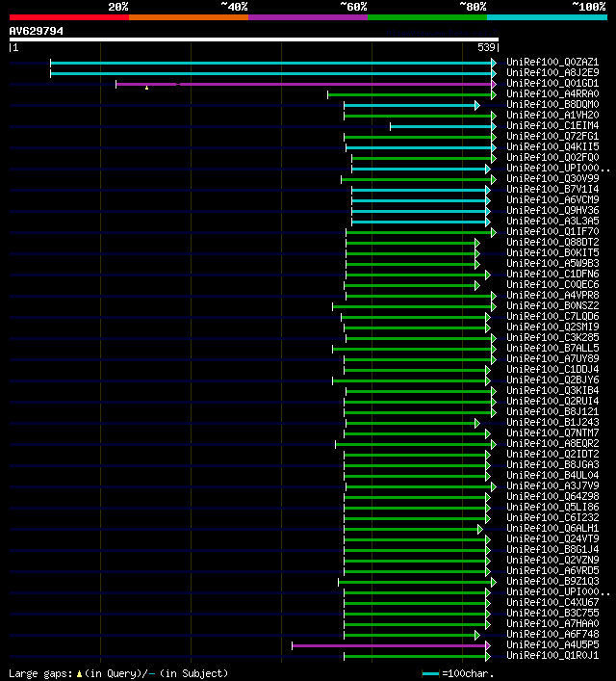
Task: Open hit UniRef100_B8DQM0
Action: (552, 105)
